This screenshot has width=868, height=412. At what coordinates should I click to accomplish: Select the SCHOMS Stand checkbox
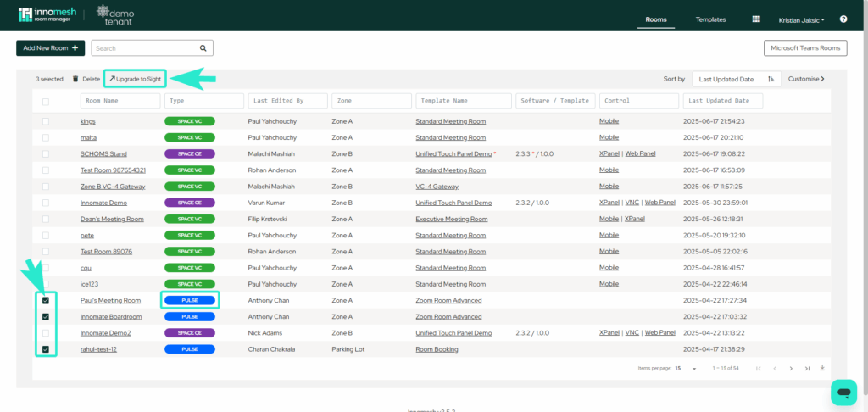[x=46, y=154]
